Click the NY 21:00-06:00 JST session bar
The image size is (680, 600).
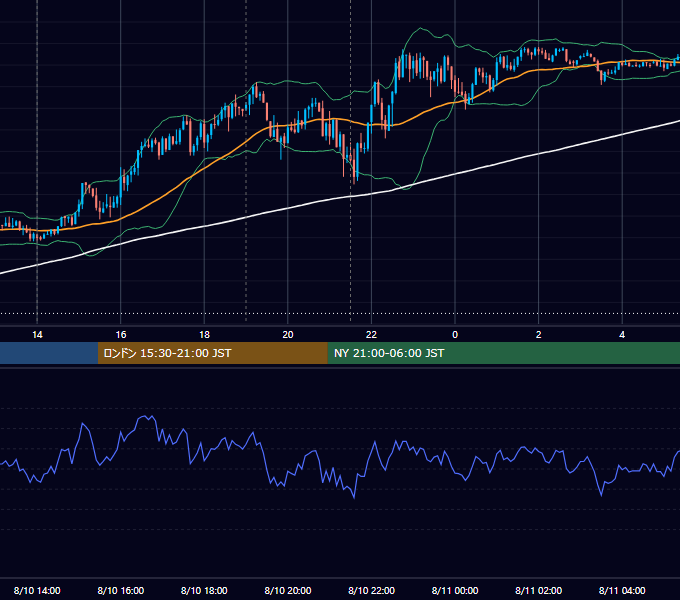coord(503,353)
